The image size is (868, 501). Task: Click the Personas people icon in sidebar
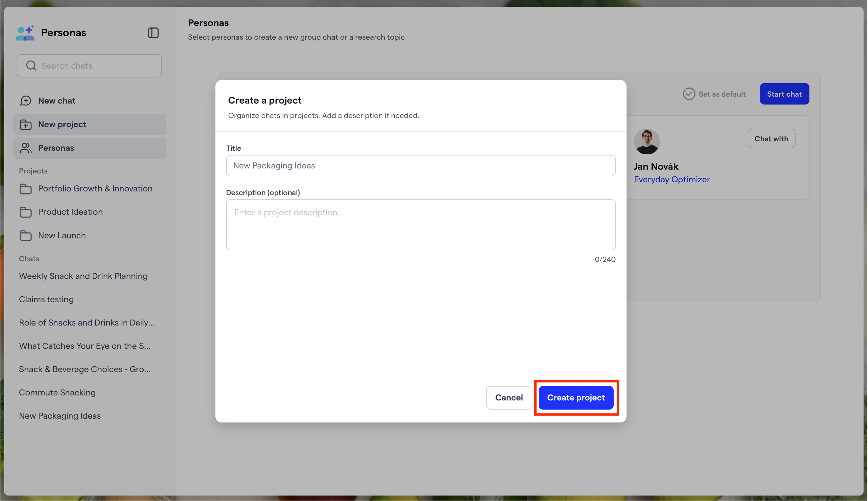[25, 148]
